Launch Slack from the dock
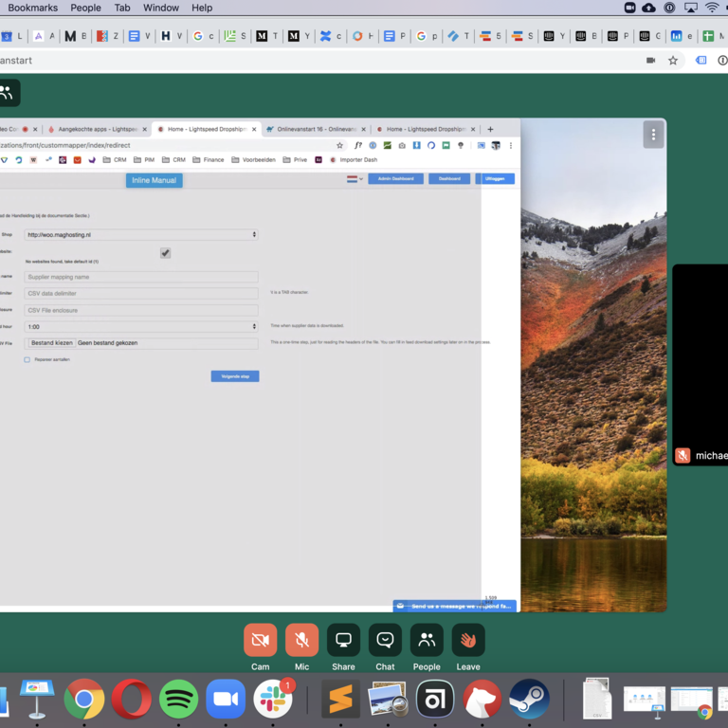Viewport: 728px width, 728px height. pyautogui.click(x=273, y=701)
